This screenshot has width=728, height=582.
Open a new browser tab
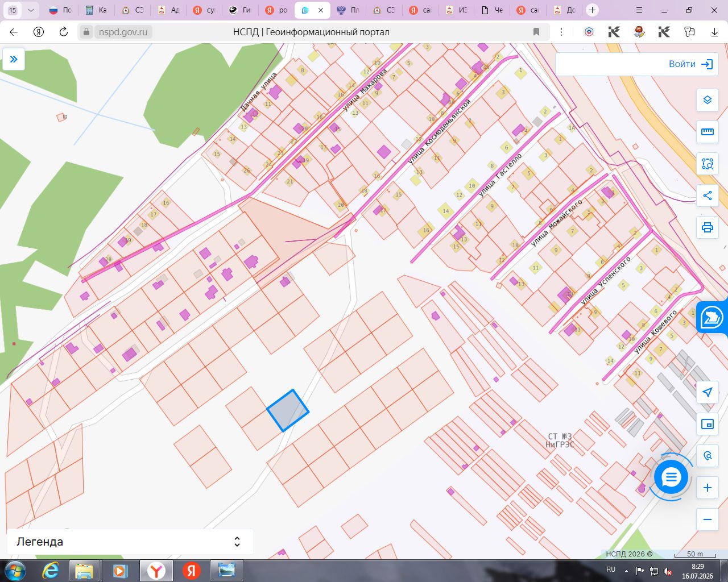592,10
